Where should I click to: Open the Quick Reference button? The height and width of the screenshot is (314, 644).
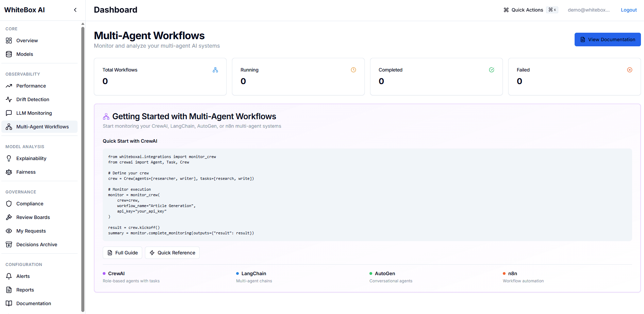(x=172, y=253)
